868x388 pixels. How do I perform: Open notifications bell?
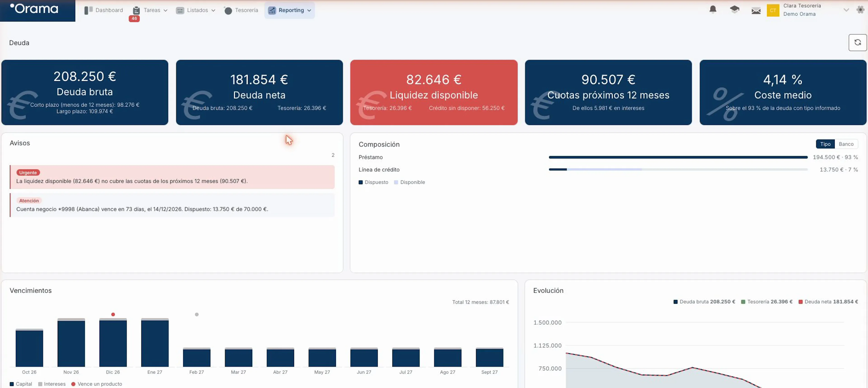click(713, 9)
